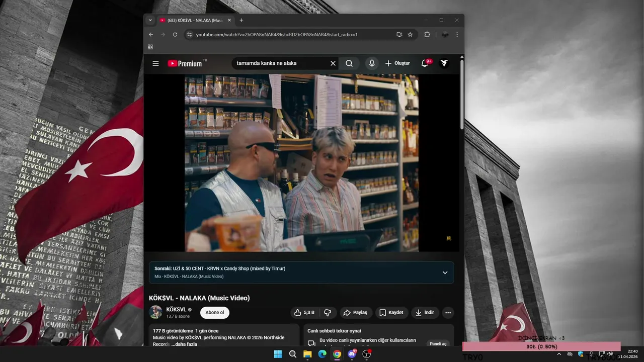Click the 30₺ (0.50%) progress bar overlay
The image size is (644, 362).
541,346
